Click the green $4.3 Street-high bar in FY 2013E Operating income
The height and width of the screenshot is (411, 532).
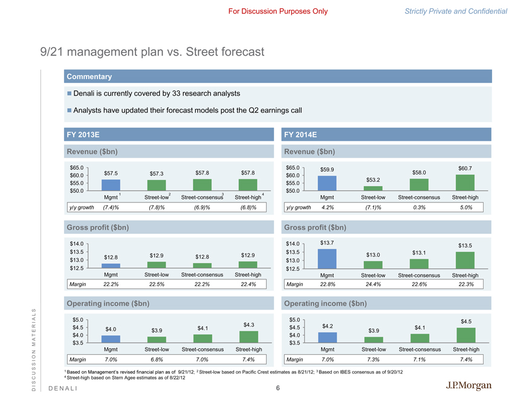(x=248, y=337)
